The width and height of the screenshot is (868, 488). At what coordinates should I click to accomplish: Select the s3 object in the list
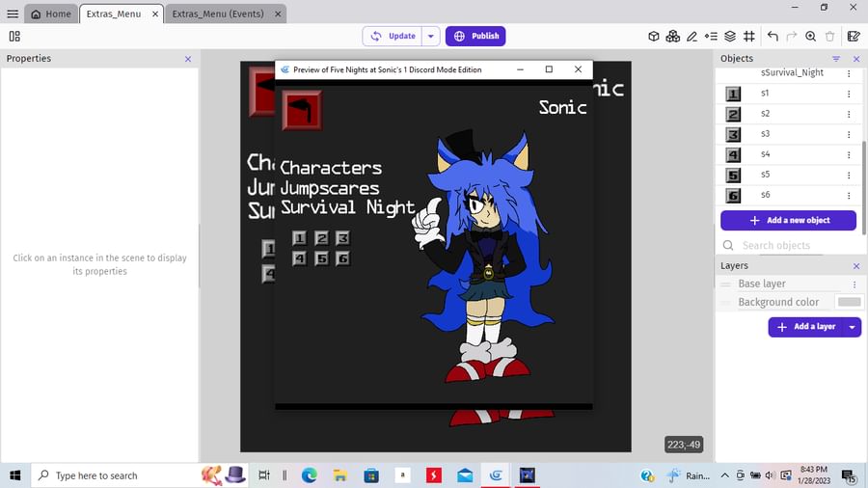click(x=789, y=134)
